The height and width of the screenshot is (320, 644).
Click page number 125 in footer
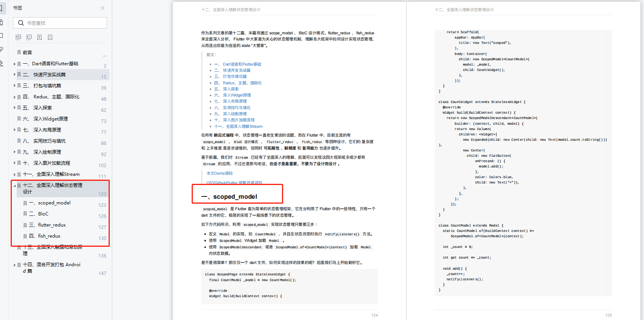[609, 315]
